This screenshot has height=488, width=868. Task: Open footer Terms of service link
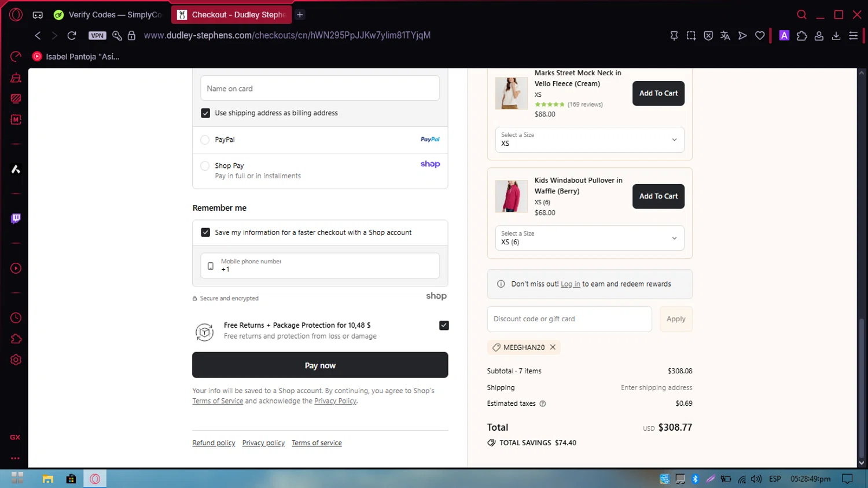click(x=317, y=443)
